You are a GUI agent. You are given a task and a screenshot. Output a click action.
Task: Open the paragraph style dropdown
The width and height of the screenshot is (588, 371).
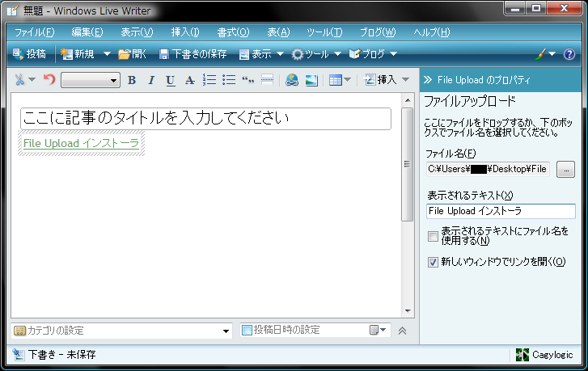91,80
